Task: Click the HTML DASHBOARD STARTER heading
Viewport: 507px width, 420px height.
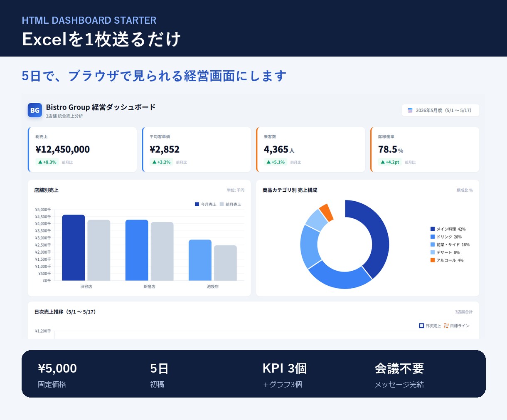Action: (89, 20)
